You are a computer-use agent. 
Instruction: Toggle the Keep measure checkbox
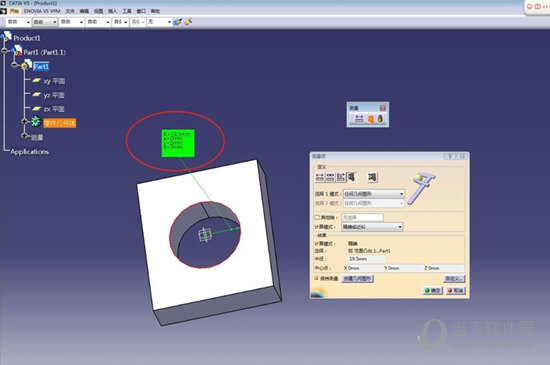pyautogui.click(x=316, y=278)
